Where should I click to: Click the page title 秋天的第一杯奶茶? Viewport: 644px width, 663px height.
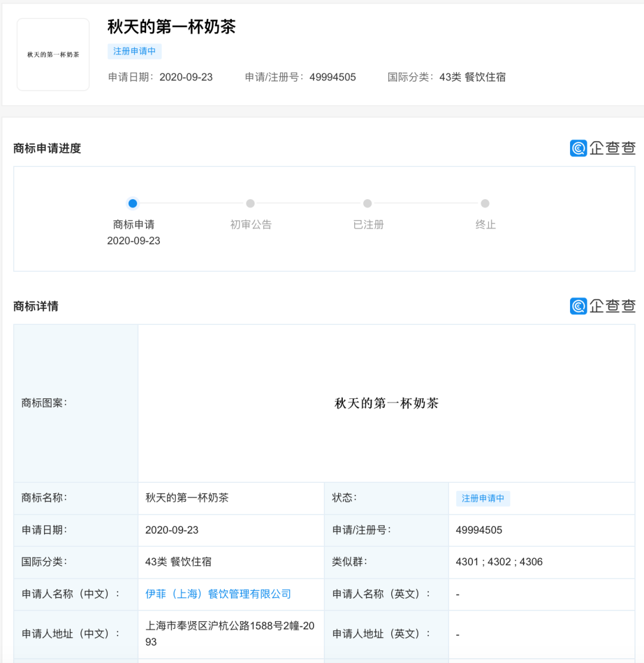[x=172, y=27]
